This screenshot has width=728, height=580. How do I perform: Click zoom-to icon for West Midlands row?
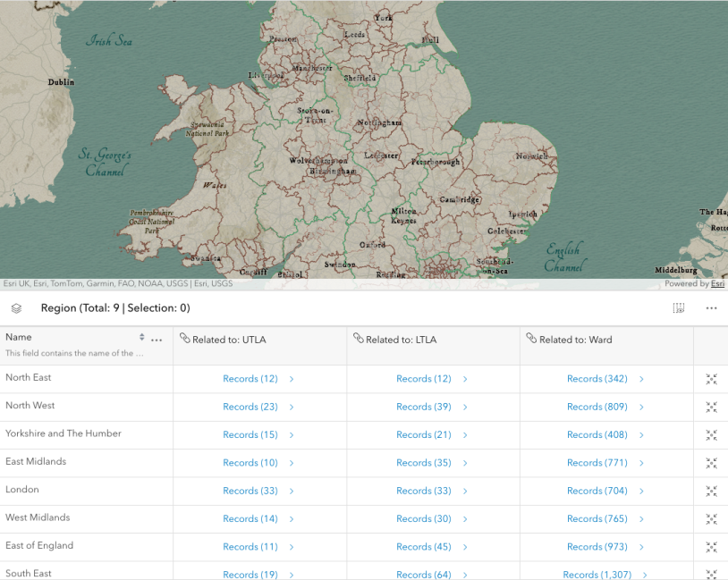tap(711, 519)
